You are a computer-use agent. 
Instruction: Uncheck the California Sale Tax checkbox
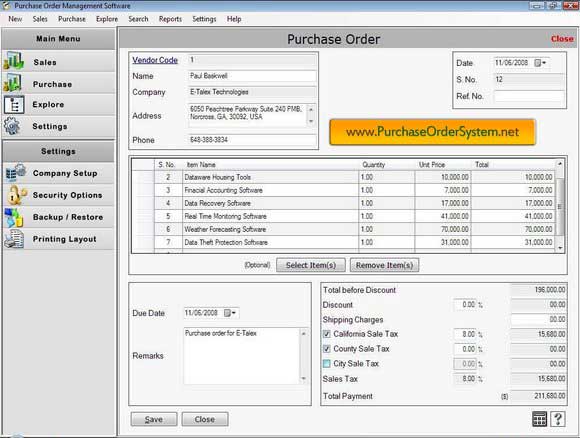pyautogui.click(x=327, y=334)
